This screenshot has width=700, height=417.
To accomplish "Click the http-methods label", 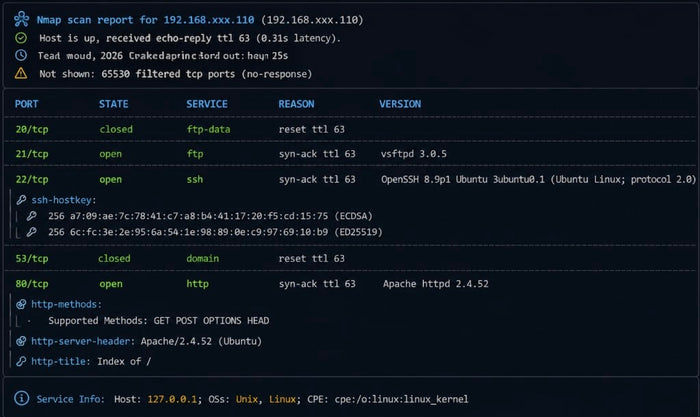I will (x=66, y=304).
